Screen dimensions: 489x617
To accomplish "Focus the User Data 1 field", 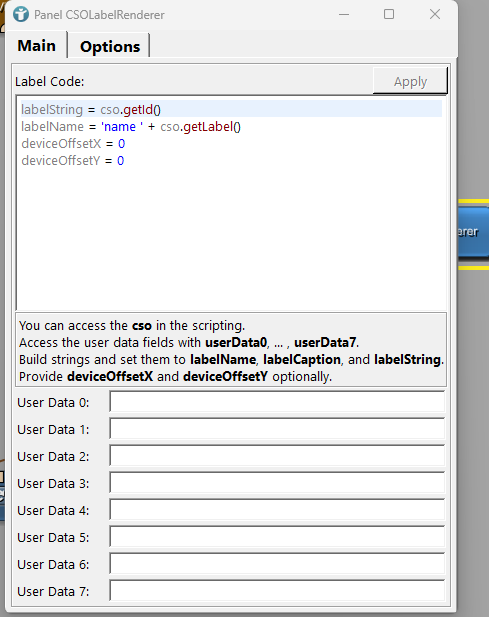I will 277,429.
